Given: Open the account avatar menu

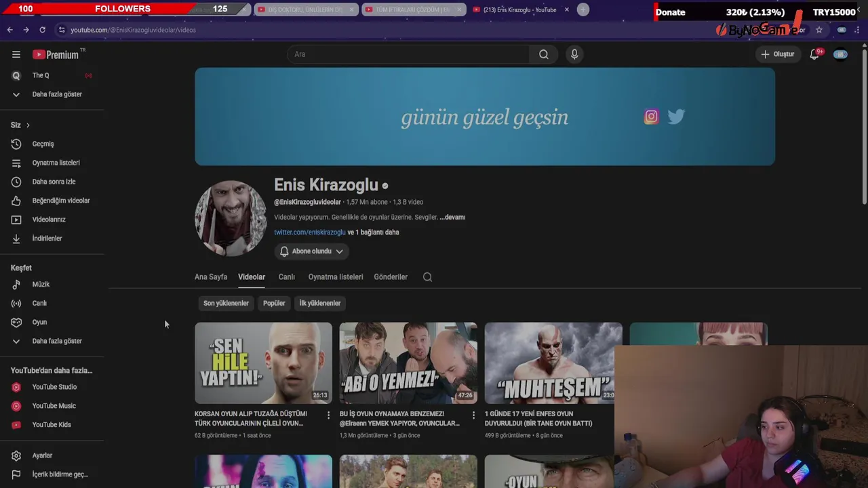Looking at the screenshot, I should (x=840, y=54).
